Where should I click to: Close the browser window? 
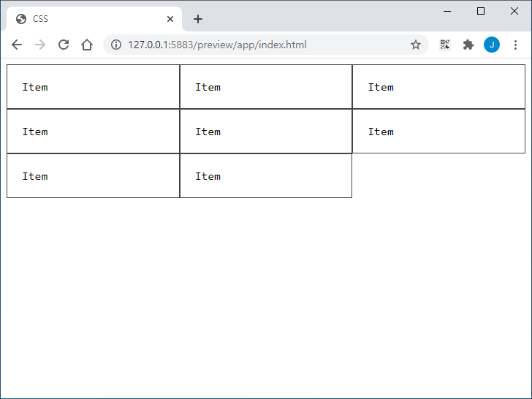tap(514, 11)
